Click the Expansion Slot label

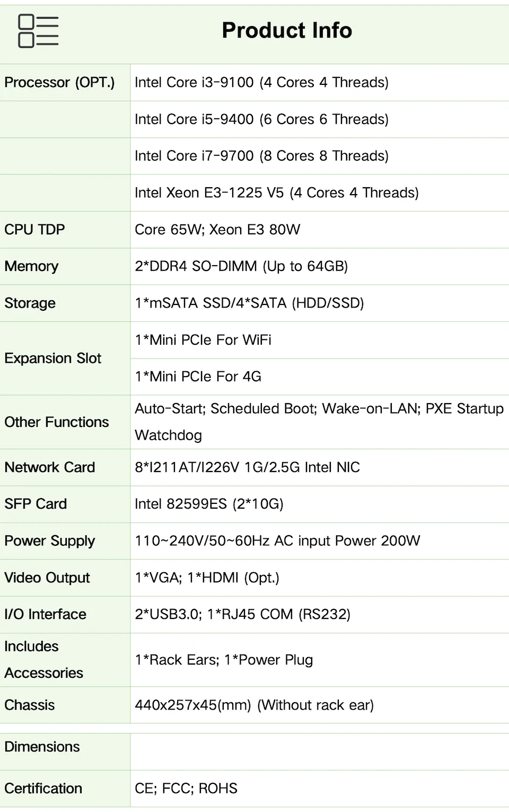pyautogui.click(x=52, y=359)
